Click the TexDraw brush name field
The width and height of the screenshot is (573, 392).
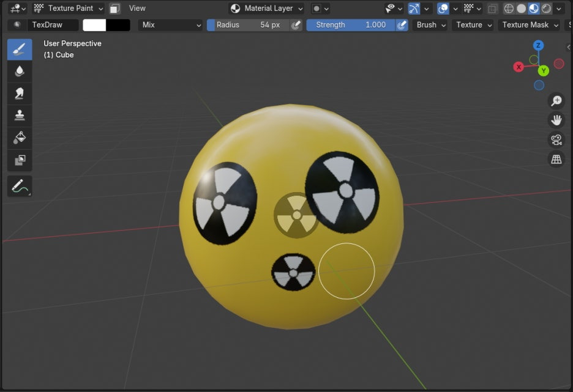[x=53, y=25]
